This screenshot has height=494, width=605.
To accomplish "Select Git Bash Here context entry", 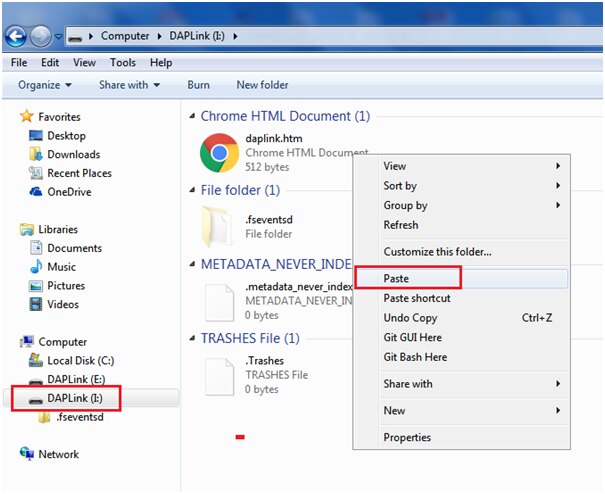I will tap(415, 357).
